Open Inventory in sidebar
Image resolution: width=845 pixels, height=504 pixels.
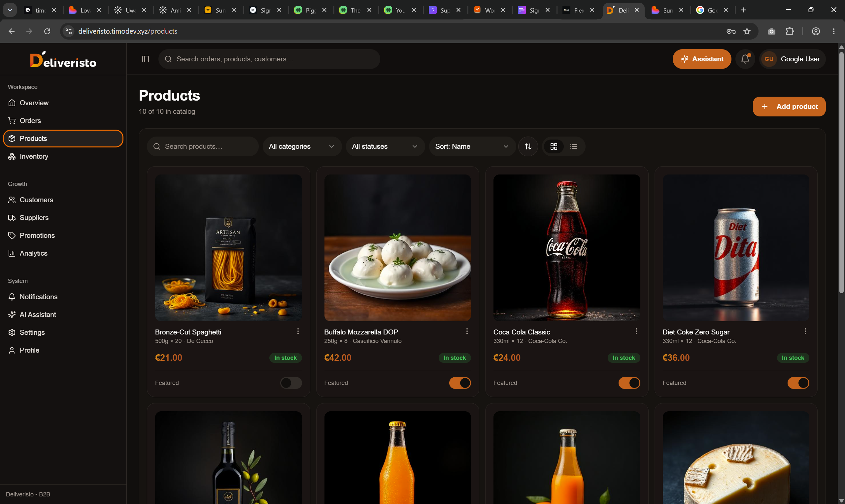[x=63, y=156]
